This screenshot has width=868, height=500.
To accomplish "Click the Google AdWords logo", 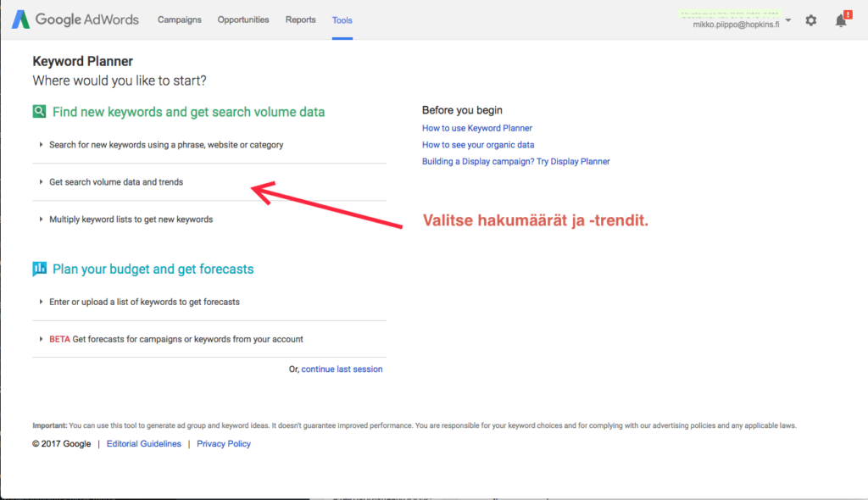I will coord(75,19).
